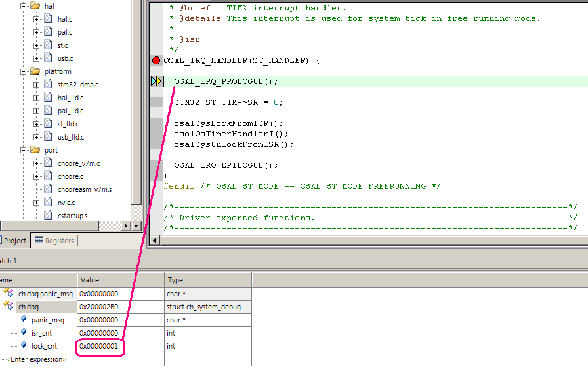This screenshot has height=369, width=588.
Task: Click the usb.c file icon
Action: click(48, 58)
